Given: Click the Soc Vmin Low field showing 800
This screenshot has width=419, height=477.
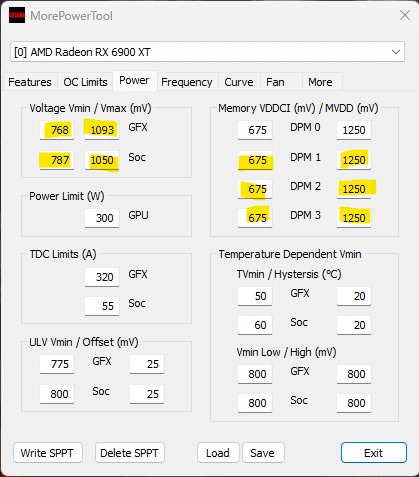Looking at the screenshot, I should pyautogui.click(x=255, y=403).
